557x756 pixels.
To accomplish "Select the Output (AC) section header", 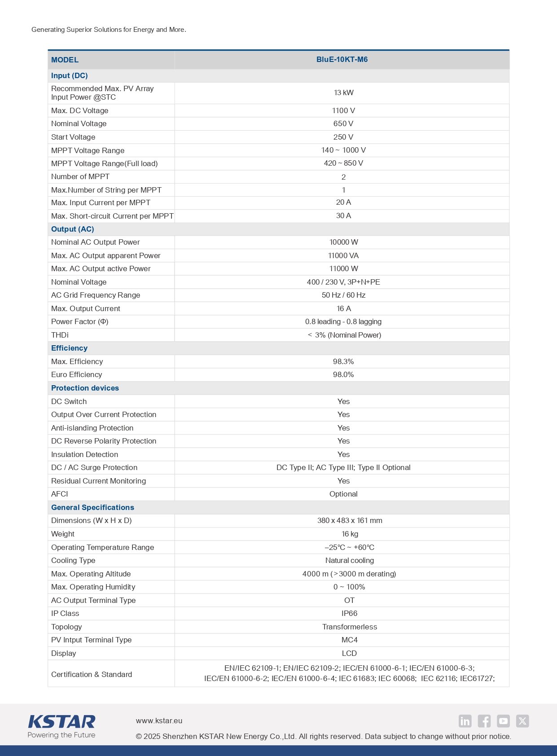I will [x=73, y=229].
